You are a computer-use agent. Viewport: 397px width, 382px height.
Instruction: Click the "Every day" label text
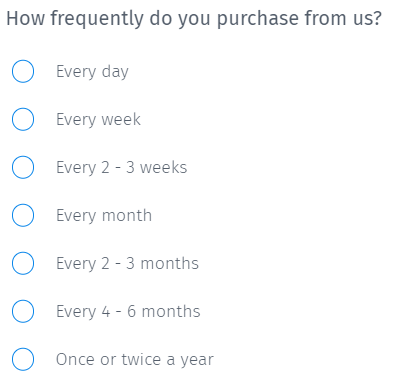pos(92,72)
